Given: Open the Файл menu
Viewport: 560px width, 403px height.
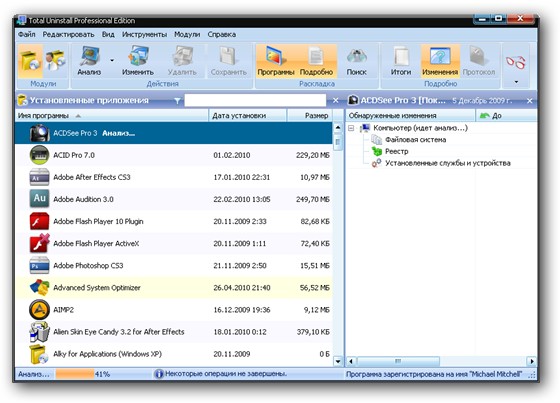Looking at the screenshot, I should pos(26,34).
